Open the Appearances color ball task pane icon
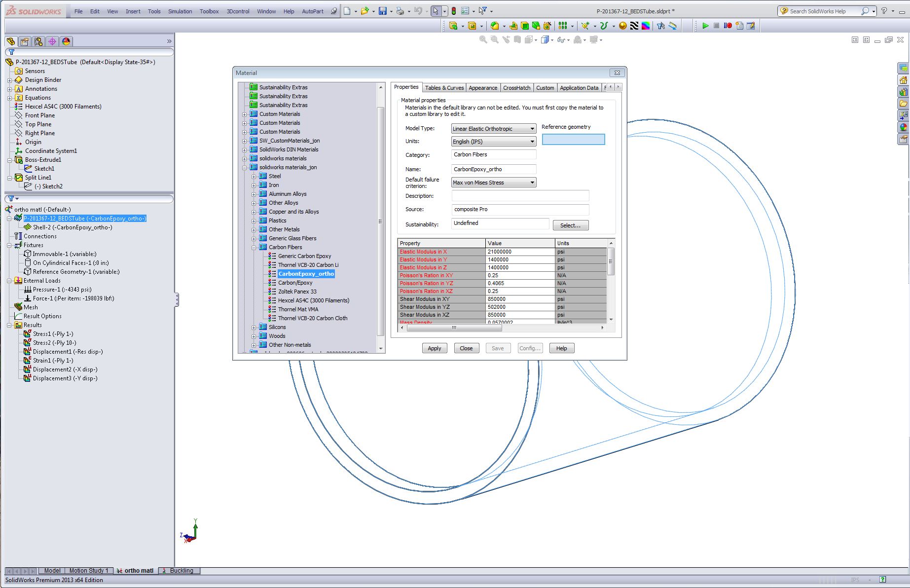Viewport: 910px width, 588px height. [x=904, y=127]
